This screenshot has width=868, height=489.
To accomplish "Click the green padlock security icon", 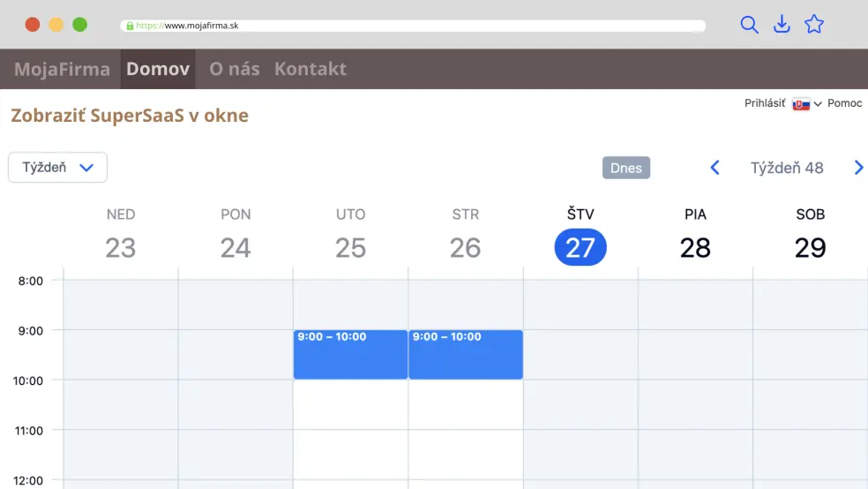I will tap(130, 26).
